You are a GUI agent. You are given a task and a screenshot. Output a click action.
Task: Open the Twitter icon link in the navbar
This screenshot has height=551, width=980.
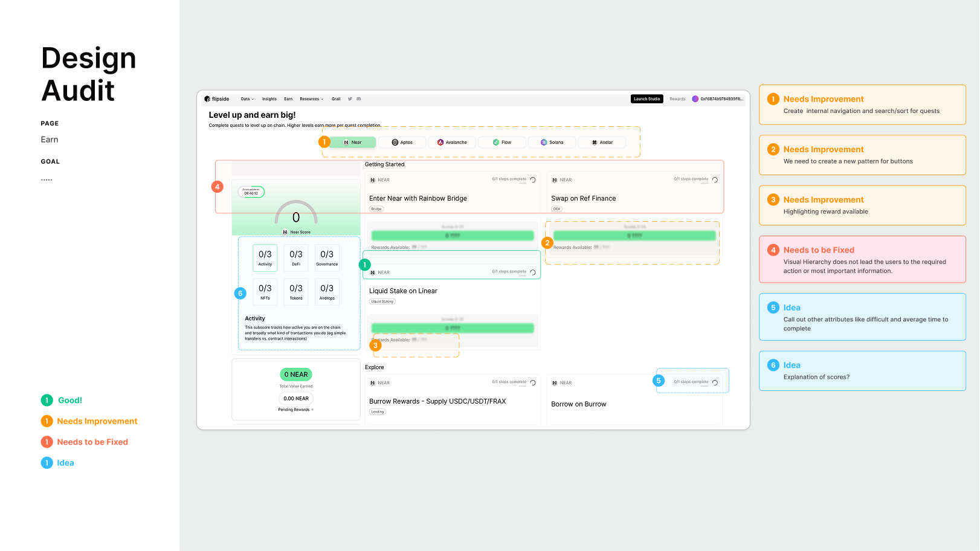pos(350,99)
